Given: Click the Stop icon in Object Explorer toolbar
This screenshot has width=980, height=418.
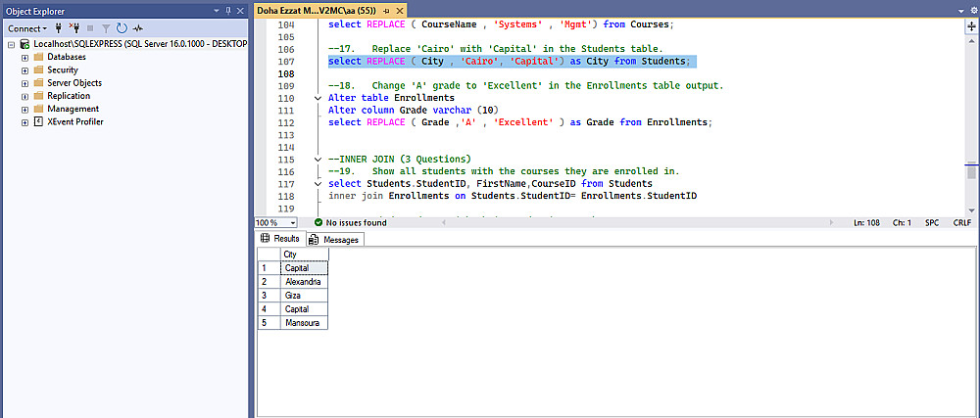Looking at the screenshot, I should (91, 28).
